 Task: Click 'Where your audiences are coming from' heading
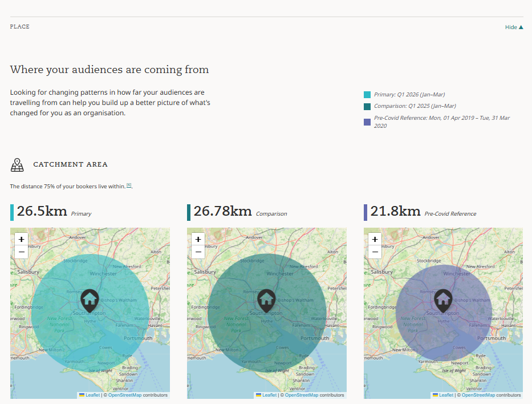(109, 70)
